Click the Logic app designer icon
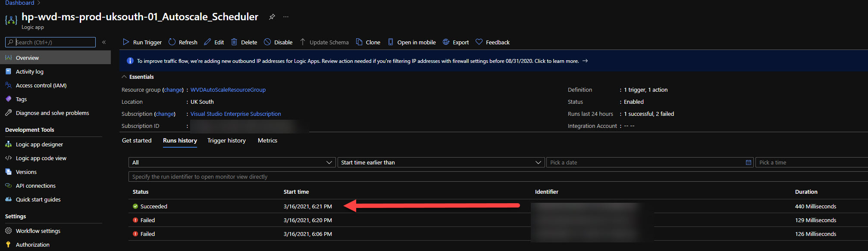868x251 pixels. pyautogui.click(x=8, y=144)
